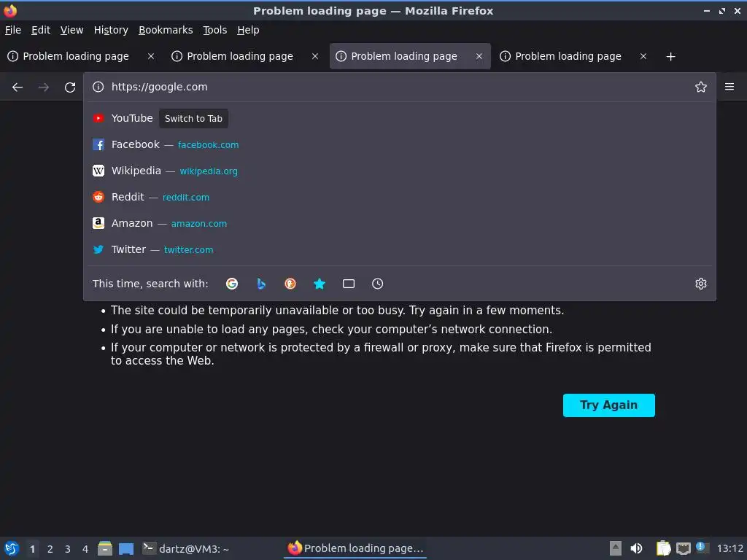Image resolution: width=747 pixels, height=560 pixels.
Task: Close the fourth Problem loading page tab
Action: click(x=643, y=56)
